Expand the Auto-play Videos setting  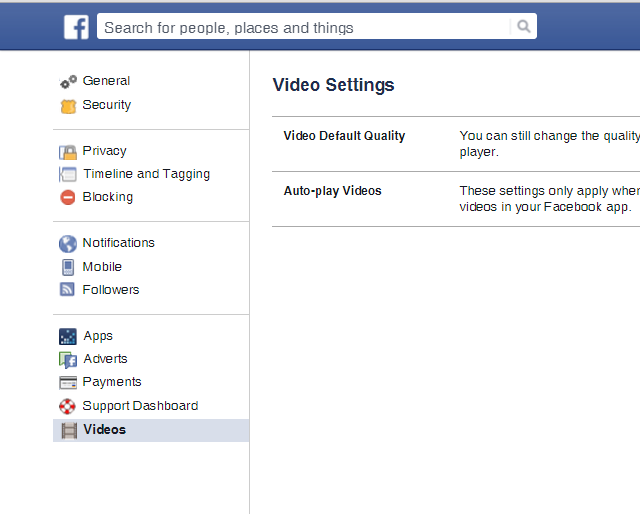point(333,191)
